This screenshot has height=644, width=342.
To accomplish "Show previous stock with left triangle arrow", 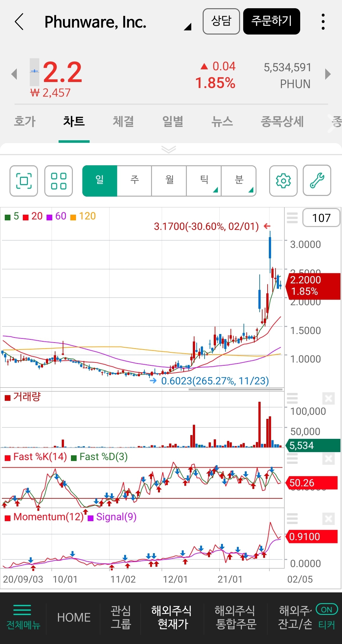I will [14, 74].
